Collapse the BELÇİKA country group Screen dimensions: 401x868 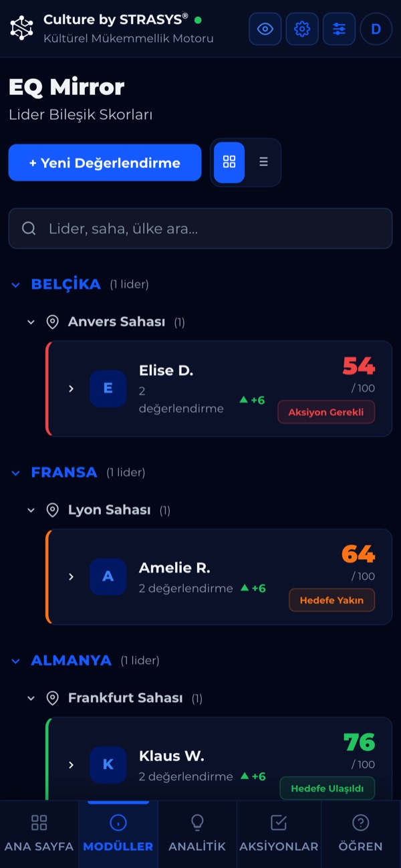(15, 285)
